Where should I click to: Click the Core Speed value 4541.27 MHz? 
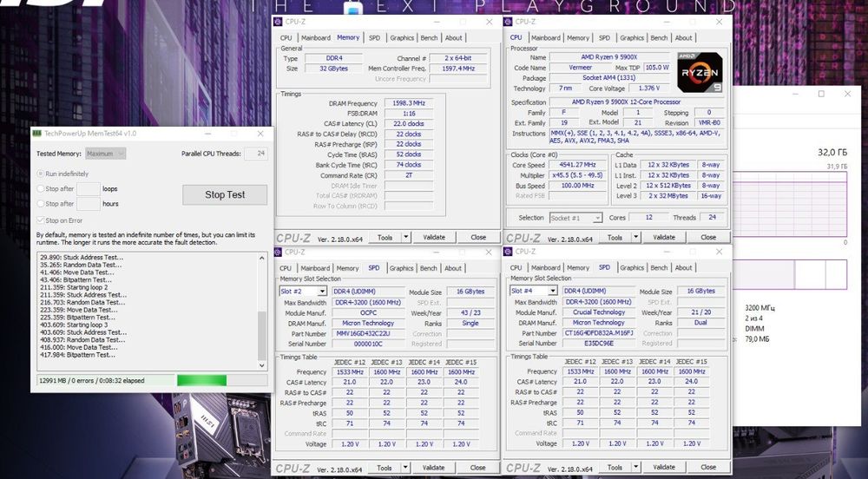577,165
